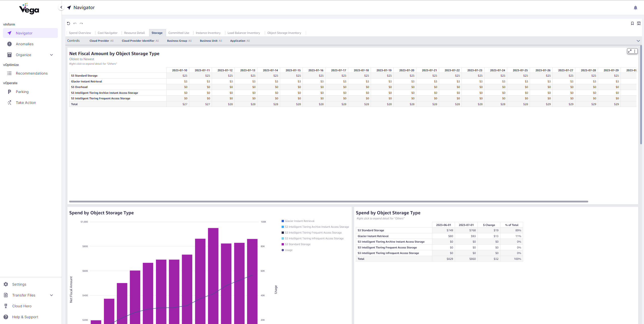Click the bookmark icon in the toolbar
This screenshot has width=644, height=324.
click(x=632, y=24)
